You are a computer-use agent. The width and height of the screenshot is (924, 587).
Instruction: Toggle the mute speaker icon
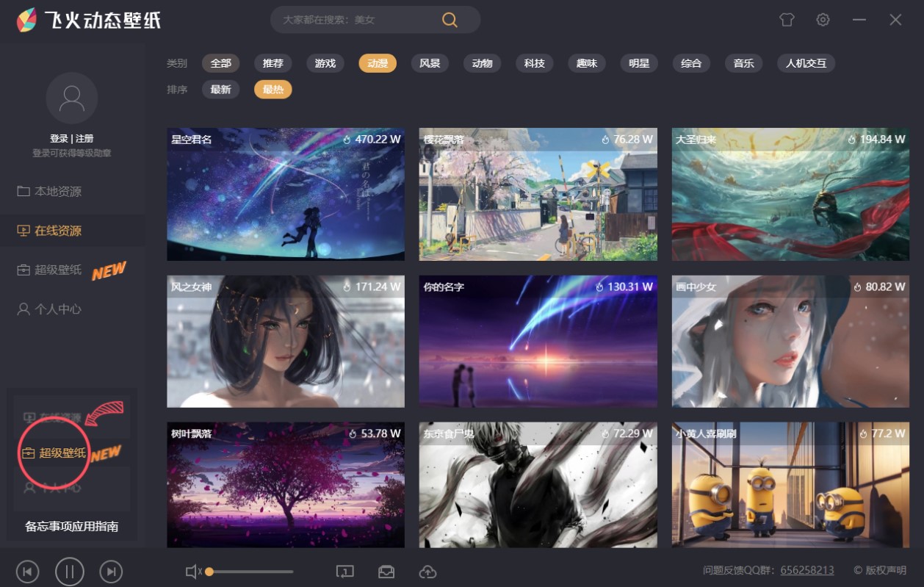pyautogui.click(x=193, y=572)
